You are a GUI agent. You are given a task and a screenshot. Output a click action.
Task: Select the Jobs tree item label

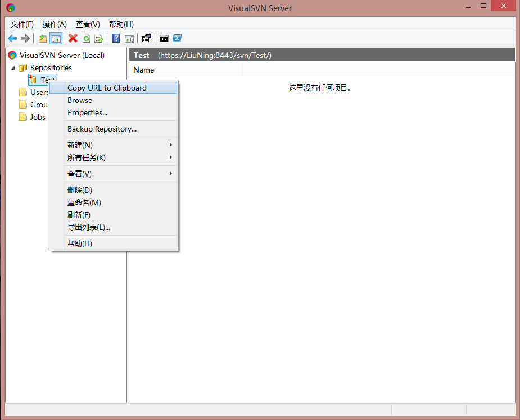[x=38, y=117]
